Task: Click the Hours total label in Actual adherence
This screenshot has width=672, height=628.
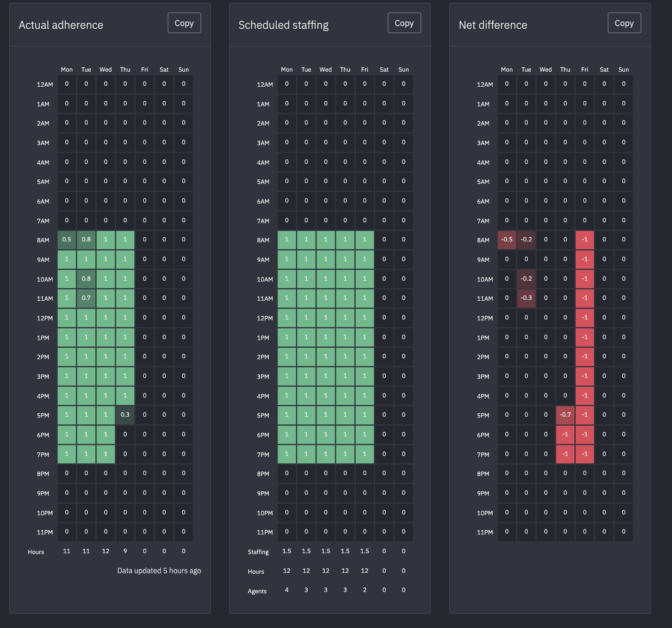Action: 36,552
